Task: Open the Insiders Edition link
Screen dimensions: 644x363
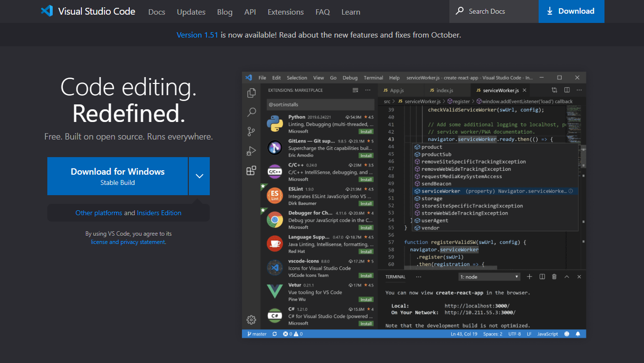Action: 159,213
